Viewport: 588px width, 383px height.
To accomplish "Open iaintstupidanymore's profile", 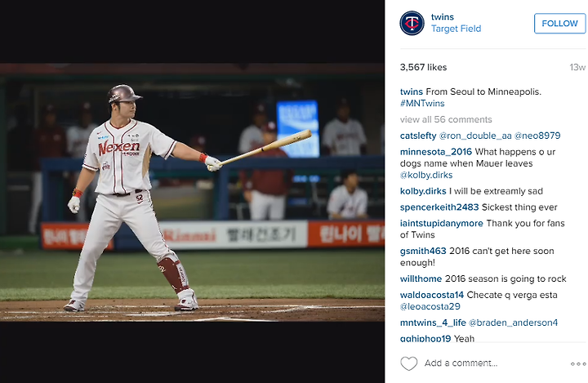I will [x=441, y=223].
